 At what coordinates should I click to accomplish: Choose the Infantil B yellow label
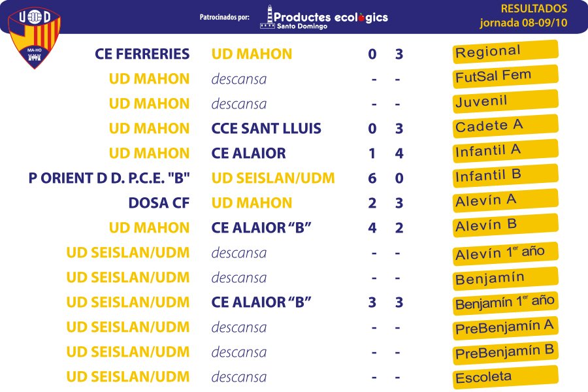pyautogui.click(x=506, y=176)
